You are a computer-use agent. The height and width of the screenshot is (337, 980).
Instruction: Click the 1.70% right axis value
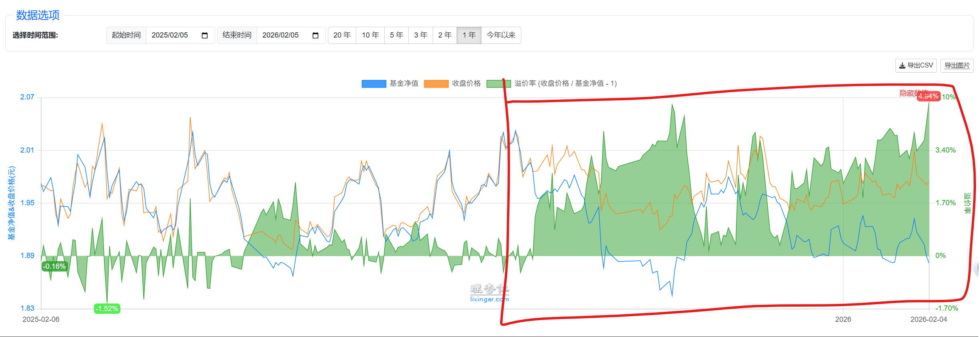pos(946,203)
